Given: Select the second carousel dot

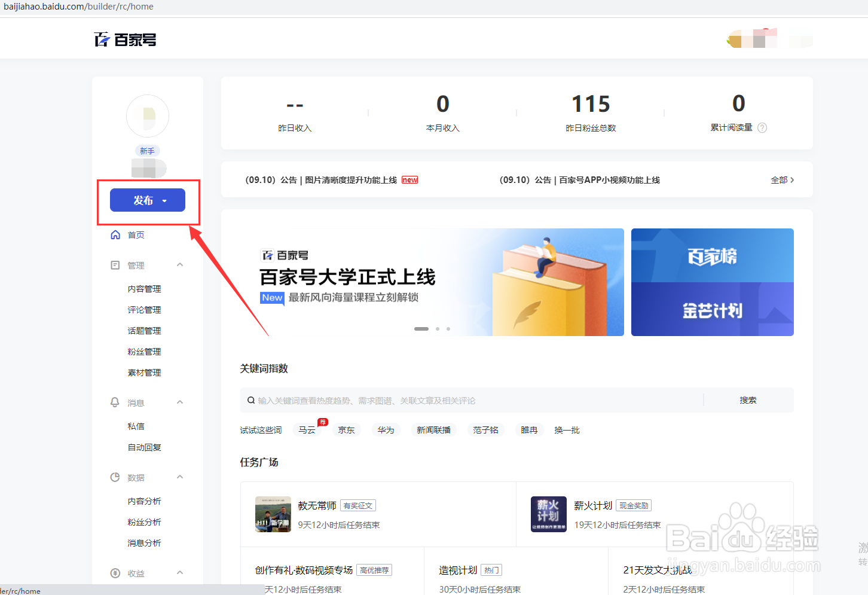Looking at the screenshot, I should (438, 329).
